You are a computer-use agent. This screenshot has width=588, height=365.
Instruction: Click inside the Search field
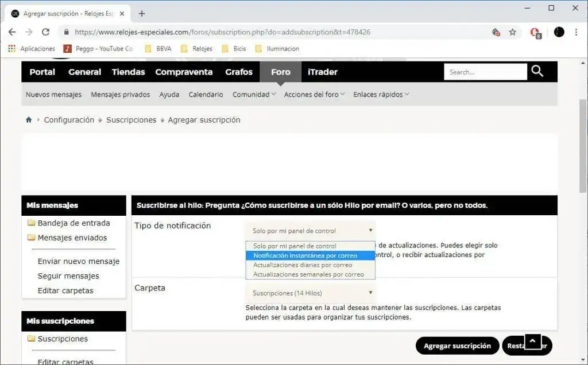click(485, 71)
